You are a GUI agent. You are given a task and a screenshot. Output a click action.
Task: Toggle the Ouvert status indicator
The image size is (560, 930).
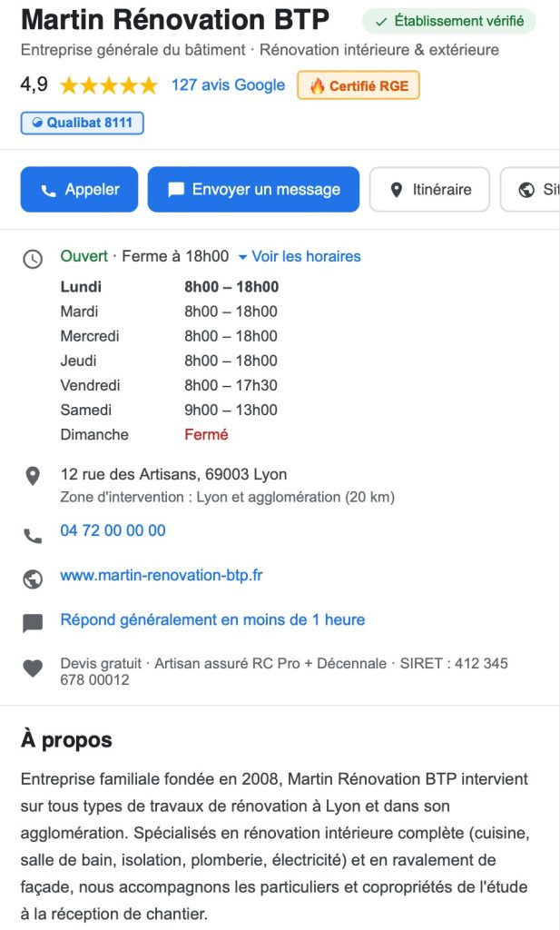[83, 256]
